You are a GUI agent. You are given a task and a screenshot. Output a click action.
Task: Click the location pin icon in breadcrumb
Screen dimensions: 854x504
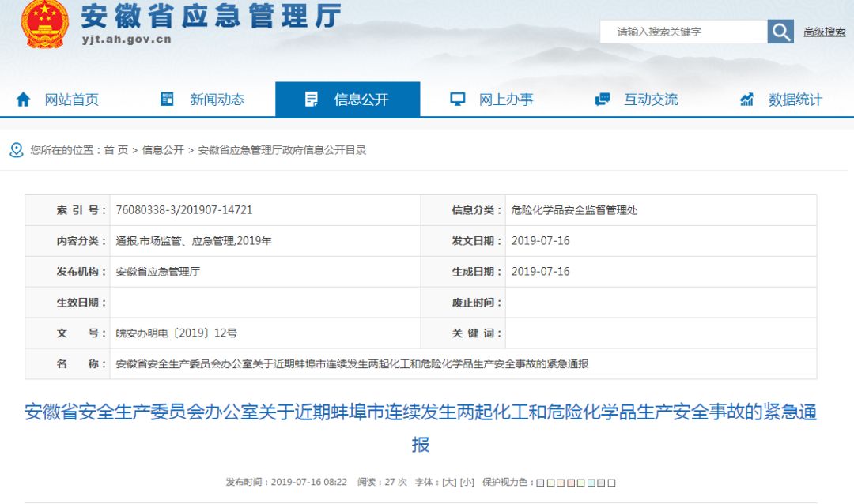(17, 150)
